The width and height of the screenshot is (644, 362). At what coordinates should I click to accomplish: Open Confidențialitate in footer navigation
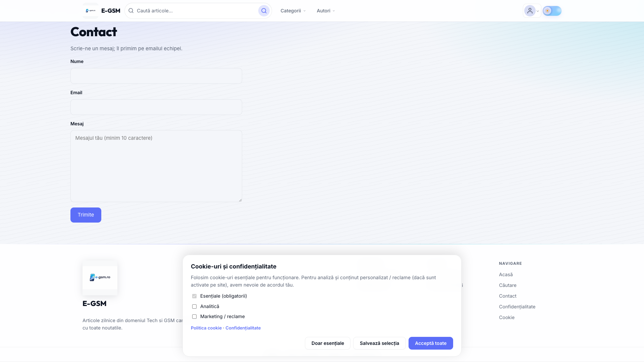tap(517, 307)
